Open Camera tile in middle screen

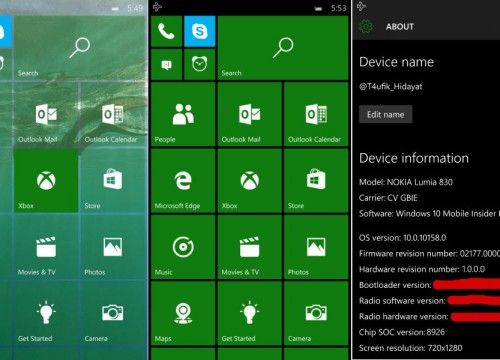[316, 313]
